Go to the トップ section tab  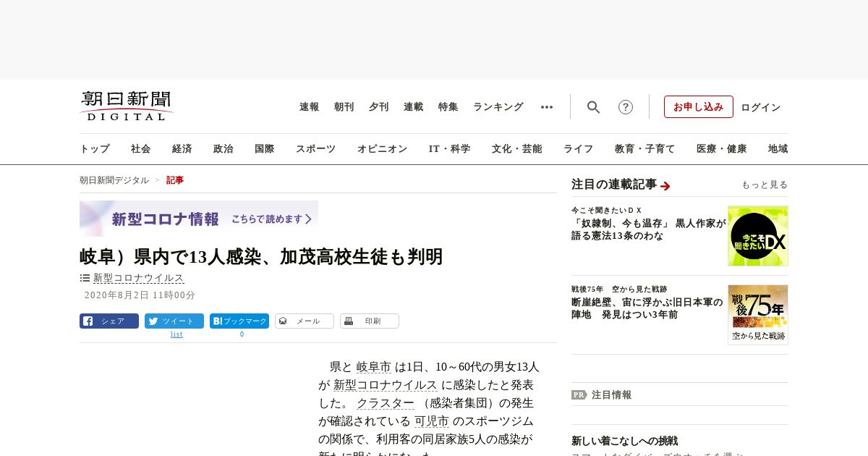click(x=95, y=149)
